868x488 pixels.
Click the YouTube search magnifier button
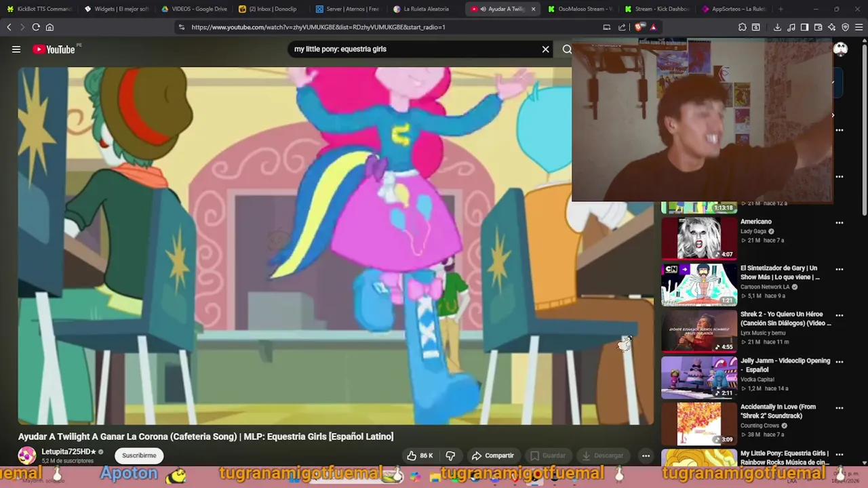click(567, 49)
